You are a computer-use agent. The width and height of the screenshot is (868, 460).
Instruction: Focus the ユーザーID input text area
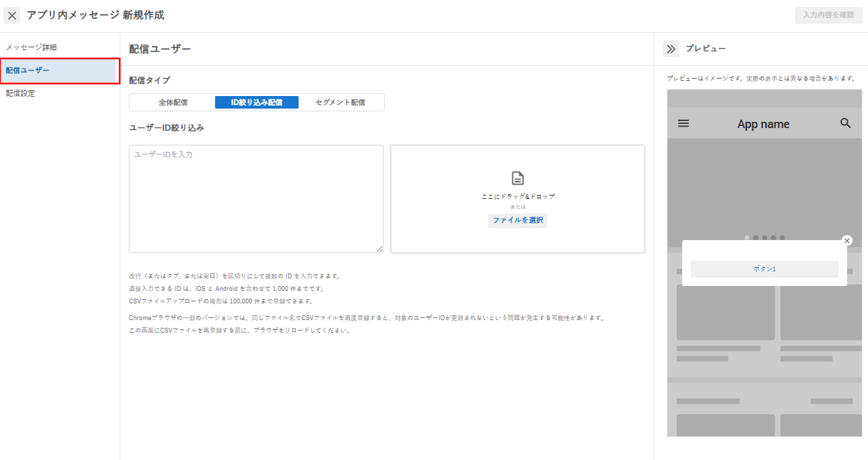pyautogui.click(x=256, y=198)
